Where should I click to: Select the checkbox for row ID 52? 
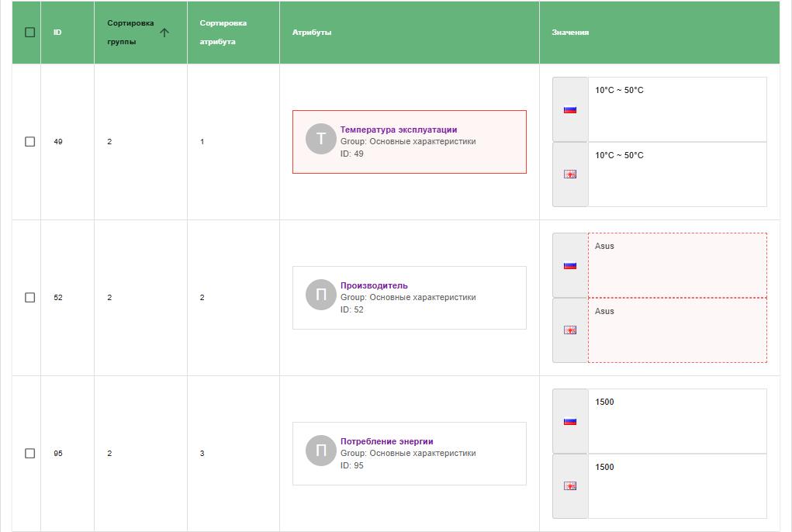pyautogui.click(x=30, y=298)
